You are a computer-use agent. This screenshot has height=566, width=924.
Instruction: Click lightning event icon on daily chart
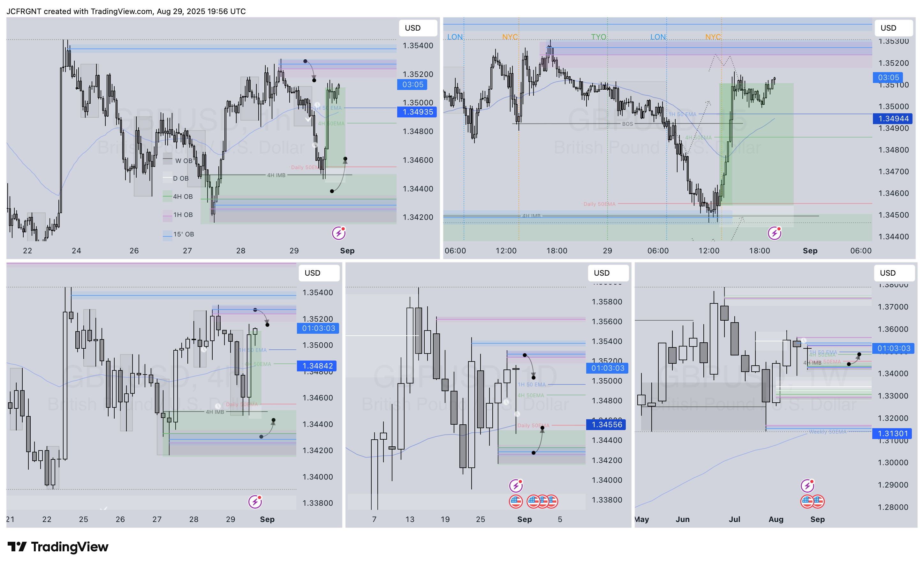516,486
